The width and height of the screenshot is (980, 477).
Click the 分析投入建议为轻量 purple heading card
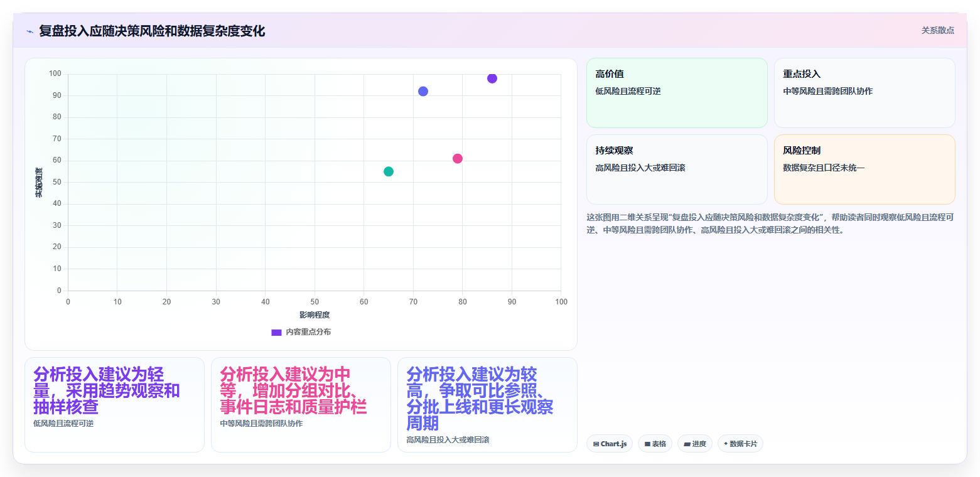(114, 405)
